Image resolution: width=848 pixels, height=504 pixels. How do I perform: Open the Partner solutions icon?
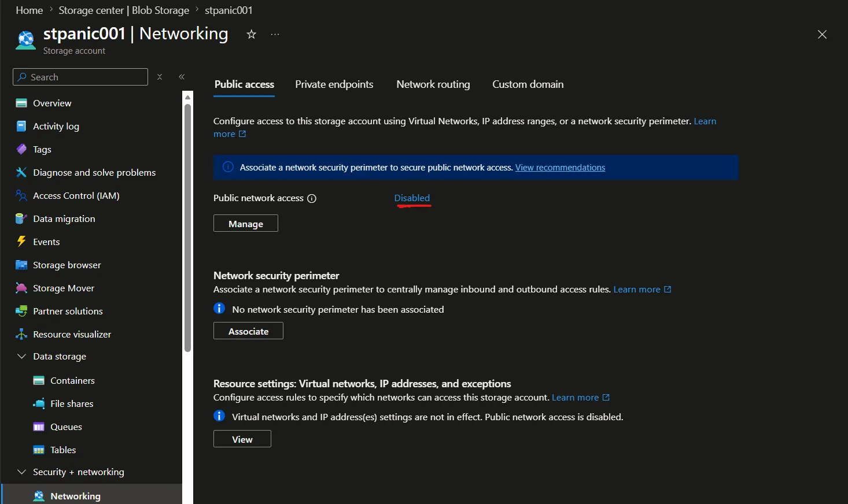tap(21, 311)
